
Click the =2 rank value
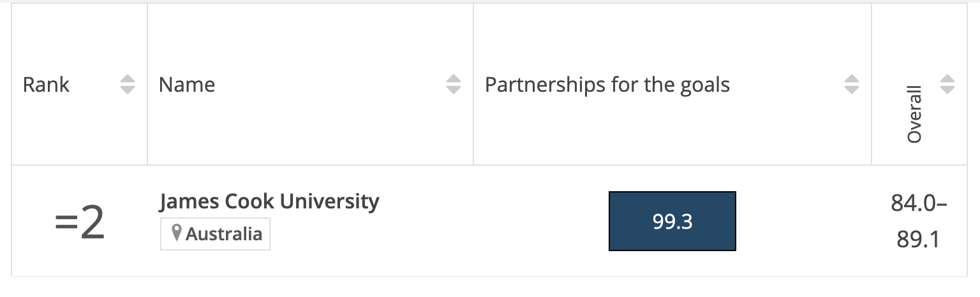coord(79,224)
